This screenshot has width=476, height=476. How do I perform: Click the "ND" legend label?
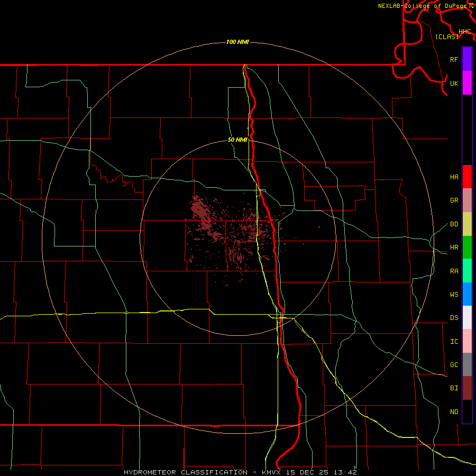[454, 412]
